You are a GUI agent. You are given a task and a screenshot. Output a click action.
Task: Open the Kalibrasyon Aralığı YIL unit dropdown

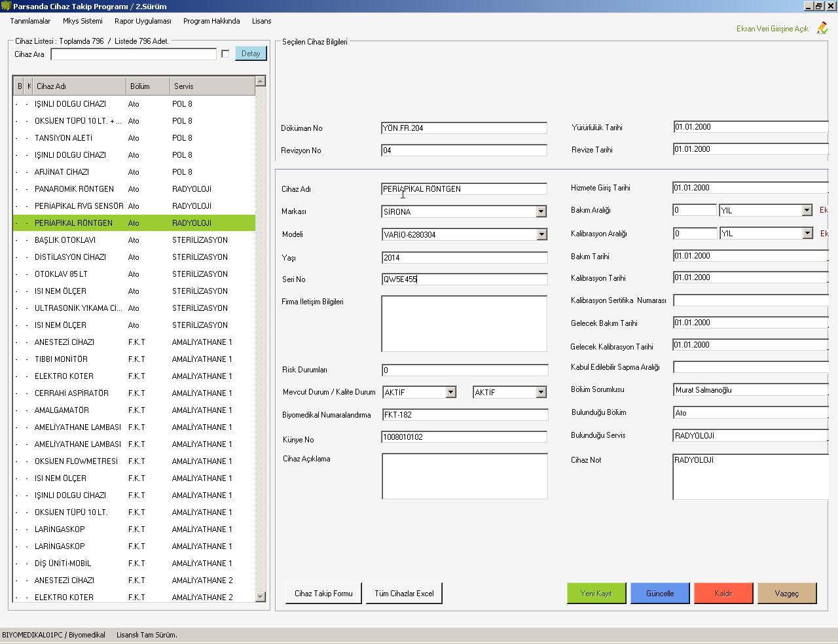pos(807,233)
